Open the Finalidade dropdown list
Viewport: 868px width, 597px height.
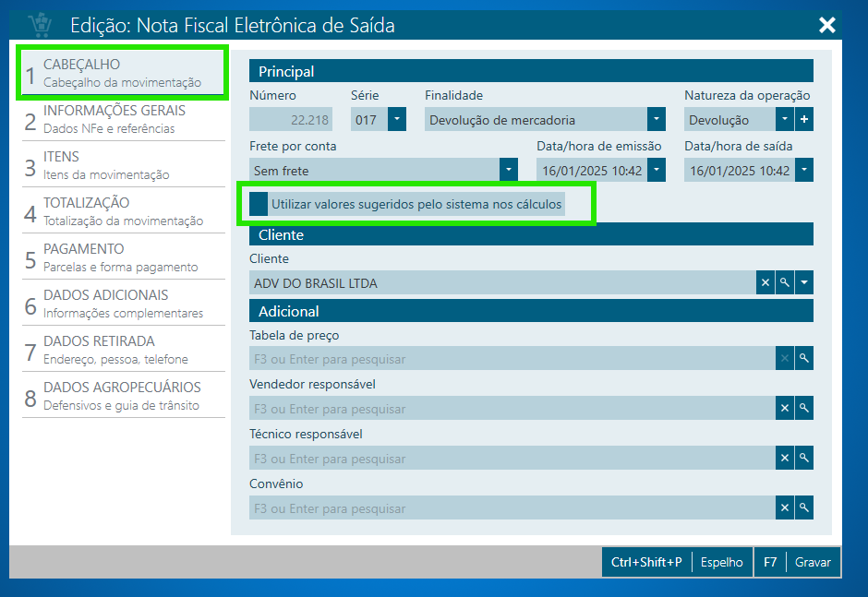[657, 120]
